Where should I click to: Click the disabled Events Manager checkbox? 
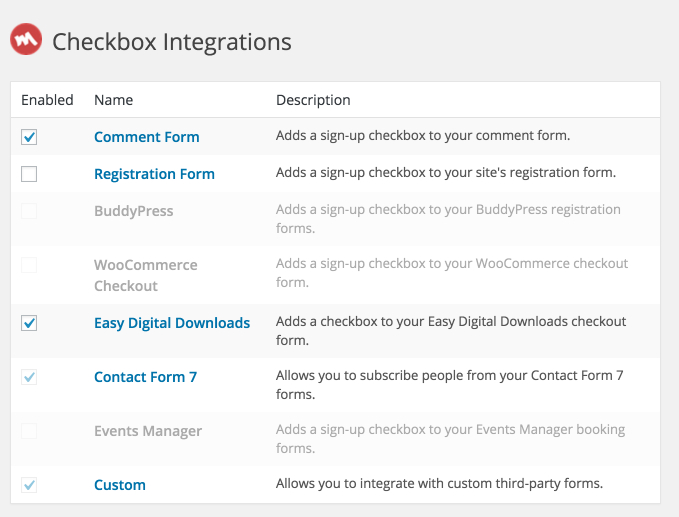point(29,431)
